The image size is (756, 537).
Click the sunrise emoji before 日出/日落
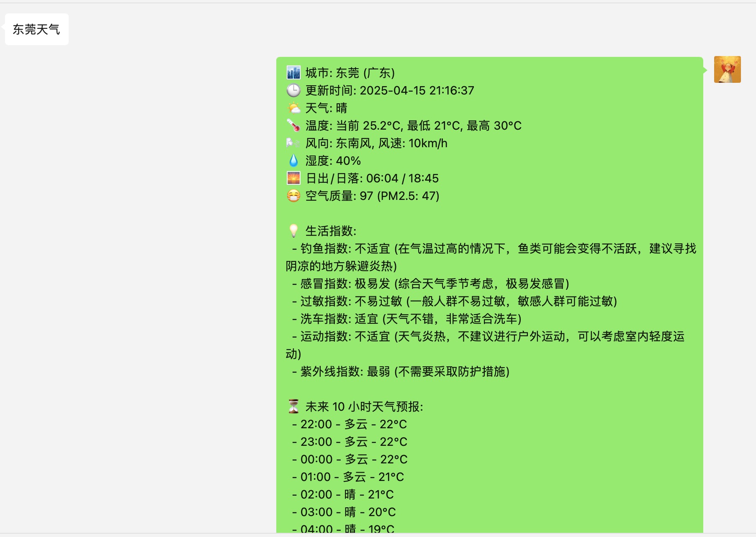pos(293,178)
